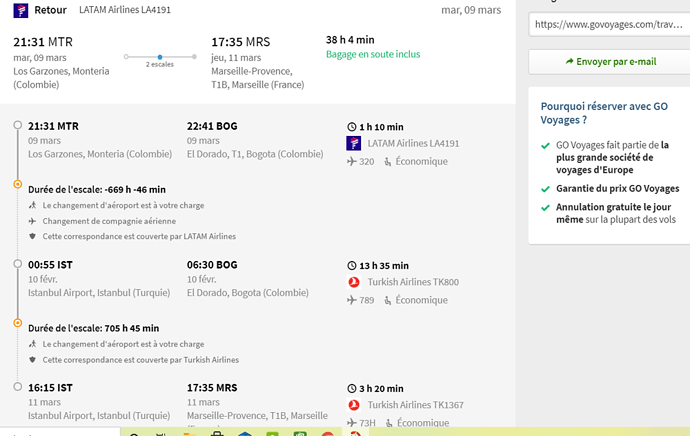
Task: Click the airplane icon beside aircraft 73H
Action: click(352, 423)
